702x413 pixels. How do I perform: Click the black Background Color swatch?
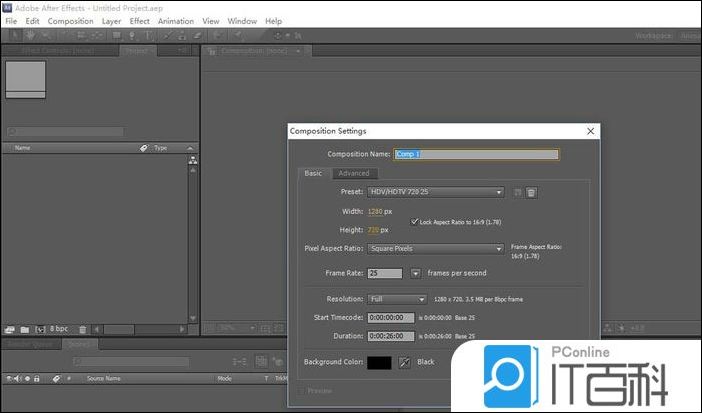pos(380,362)
